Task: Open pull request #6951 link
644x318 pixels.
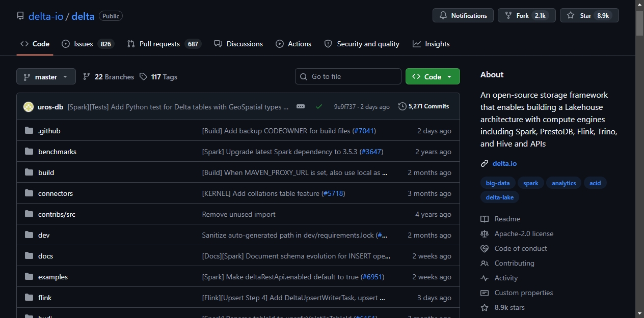Action: tap(372, 277)
